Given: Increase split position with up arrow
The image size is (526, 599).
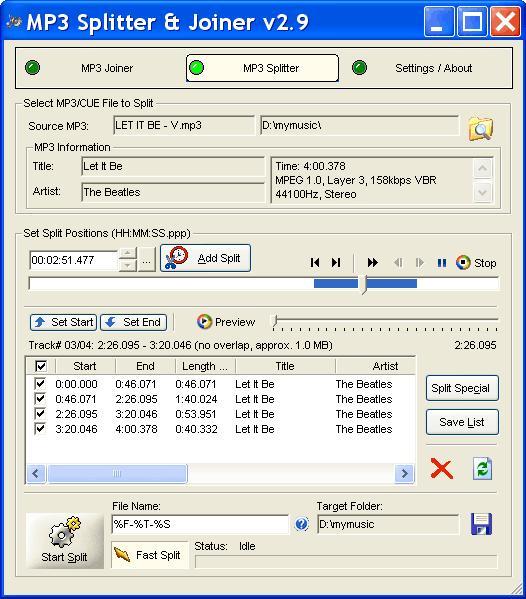Looking at the screenshot, I should pyautogui.click(x=128, y=253).
